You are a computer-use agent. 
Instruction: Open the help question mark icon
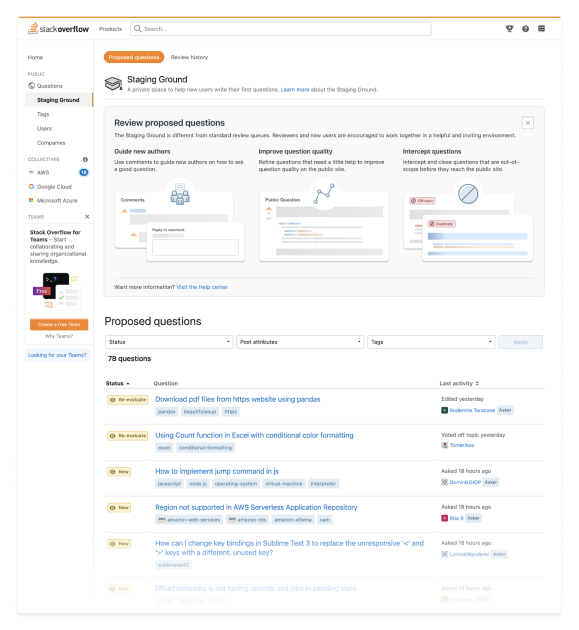tap(525, 29)
